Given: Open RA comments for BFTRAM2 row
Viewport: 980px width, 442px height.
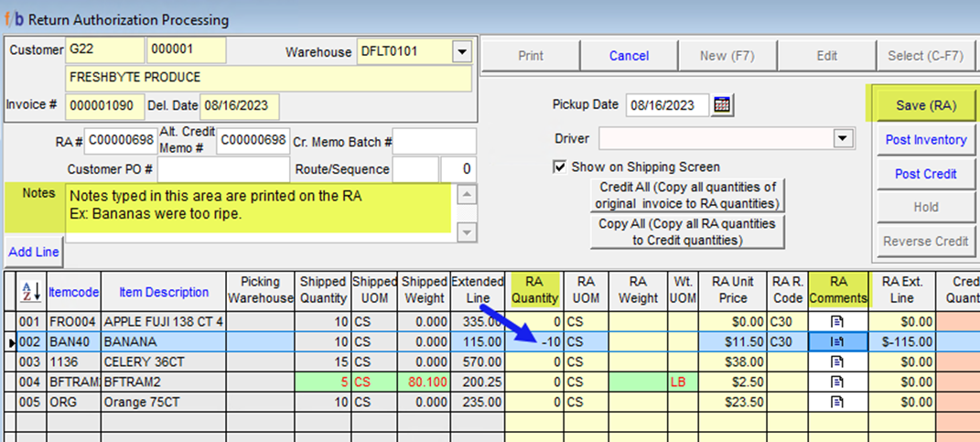Looking at the screenshot, I should click(x=839, y=381).
